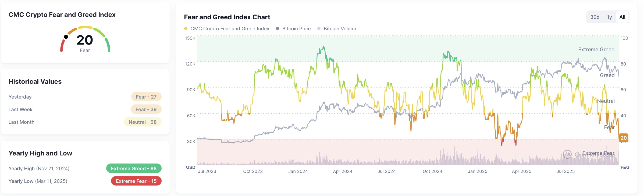This screenshot has height=196, width=644.
Task: Click the "Extreme Greed - 88" yearly high badge
Action: (134, 168)
